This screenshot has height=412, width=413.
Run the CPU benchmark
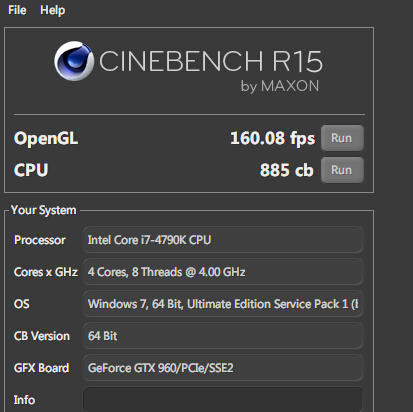(x=342, y=170)
